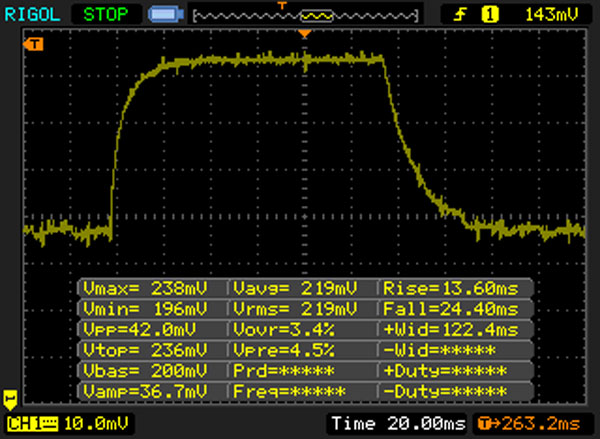Click the trigger source channel 1 badge
Screen dimensions: 600x439
point(490,15)
